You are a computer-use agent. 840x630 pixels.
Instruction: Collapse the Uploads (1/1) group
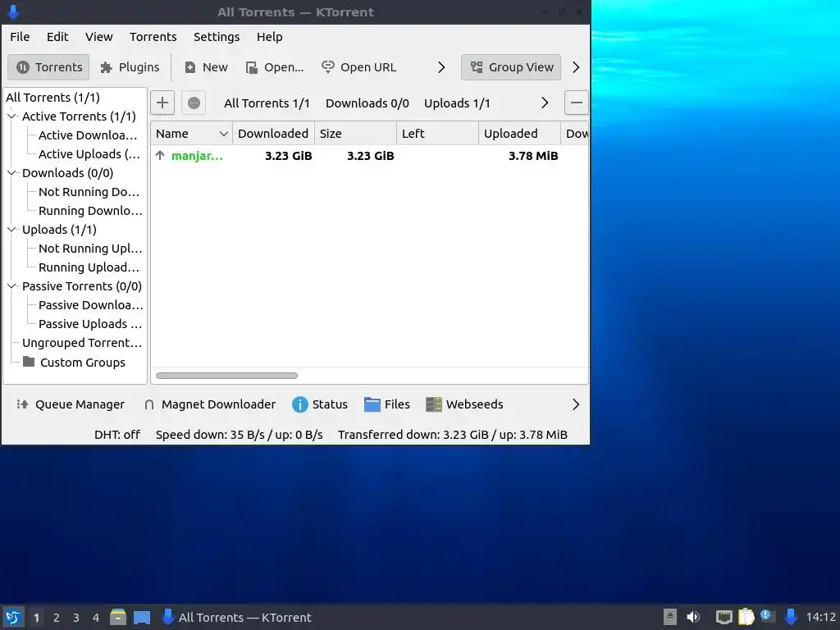pyautogui.click(x=11, y=230)
